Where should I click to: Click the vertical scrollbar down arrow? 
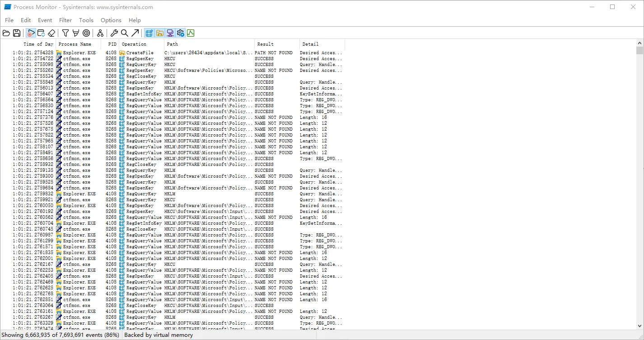(639, 326)
